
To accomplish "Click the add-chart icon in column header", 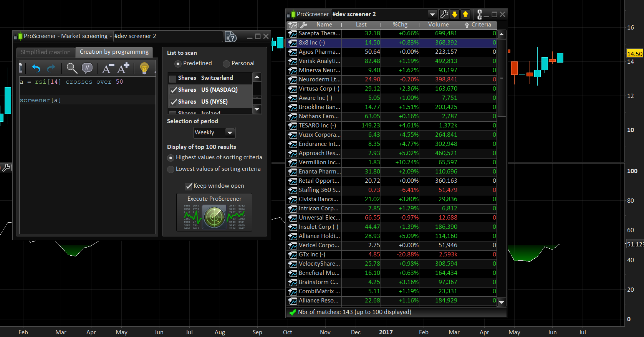I will (x=293, y=25).
